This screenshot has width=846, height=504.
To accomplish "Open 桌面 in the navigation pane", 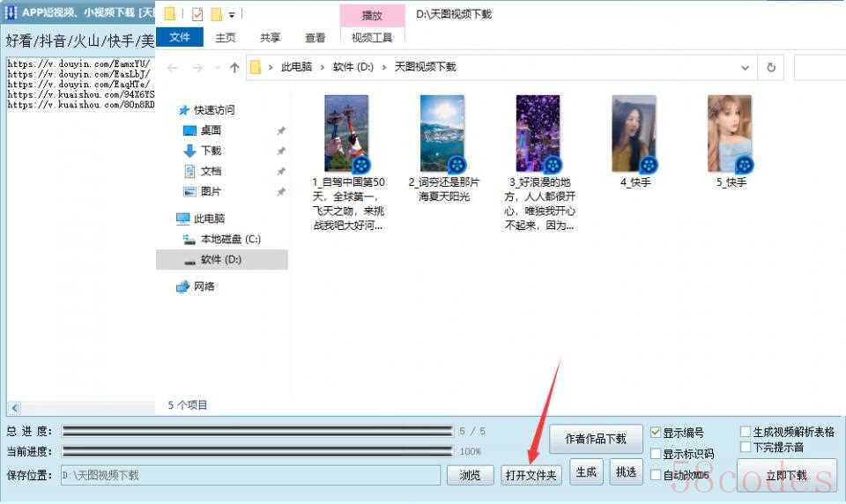I will (211, 130).
